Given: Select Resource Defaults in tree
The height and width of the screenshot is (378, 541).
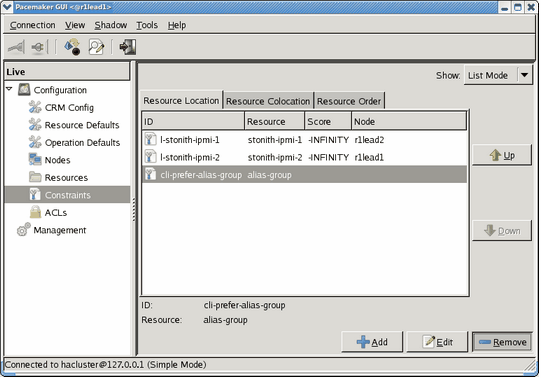Looking at the screenshot, I should 82,125.
